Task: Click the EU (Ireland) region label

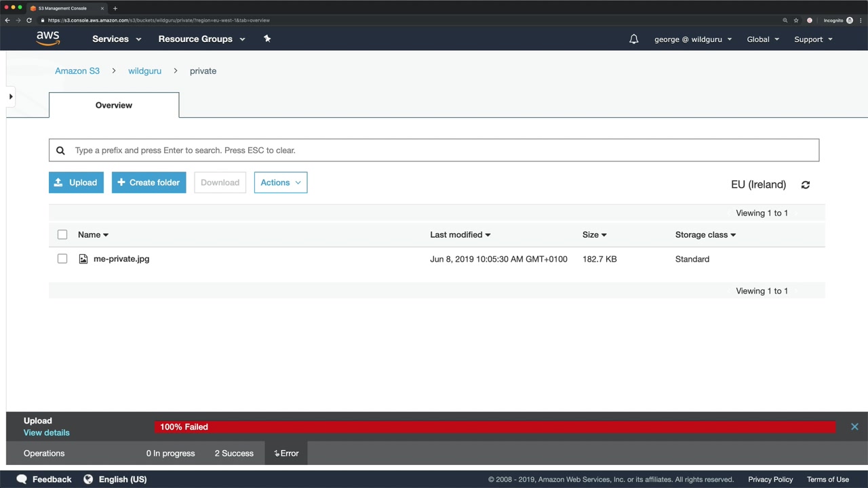Action: pos(758,184)
